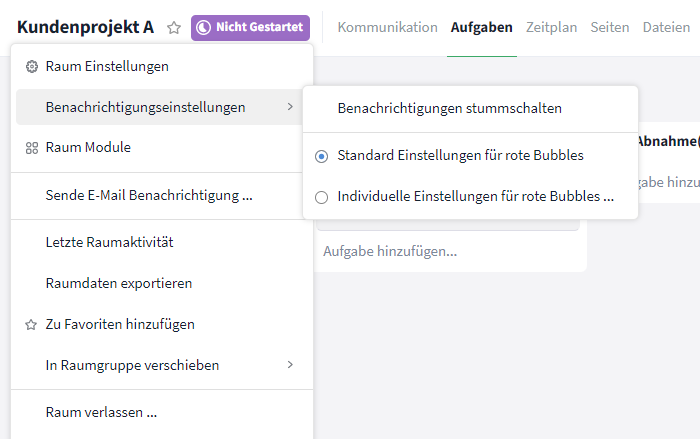Click Zu Favoriten hinzufügen entry

(162, 324)
